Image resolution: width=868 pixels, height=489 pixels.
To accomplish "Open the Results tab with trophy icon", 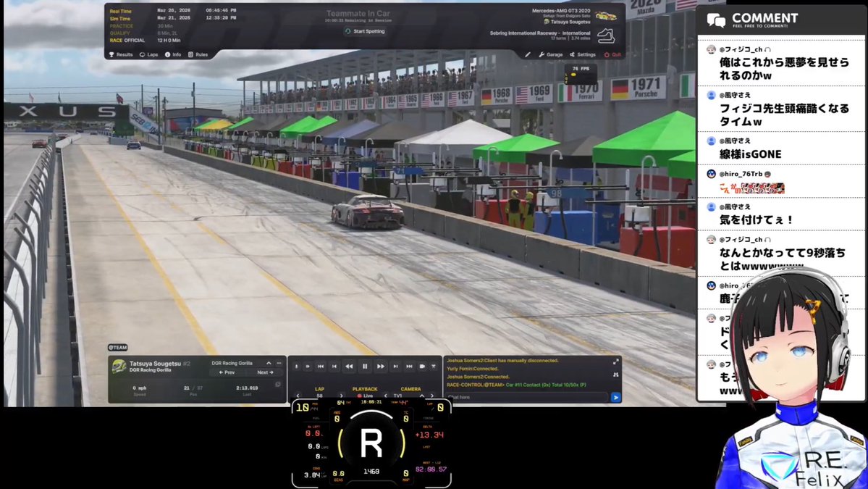I will coord(121,55).
